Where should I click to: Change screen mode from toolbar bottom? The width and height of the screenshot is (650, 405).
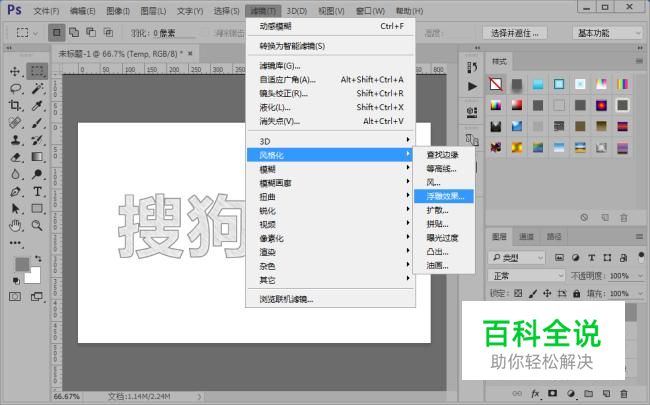click(x=37, y=296)
